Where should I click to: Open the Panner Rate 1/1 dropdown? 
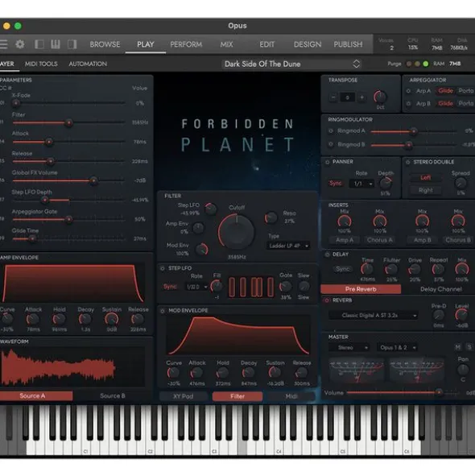[x=361, y=184]
